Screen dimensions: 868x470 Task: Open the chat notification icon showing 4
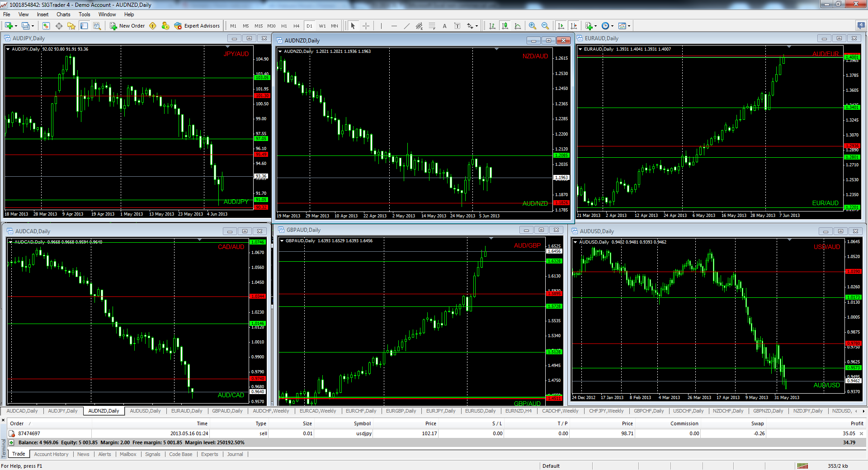tap(861, 25)
